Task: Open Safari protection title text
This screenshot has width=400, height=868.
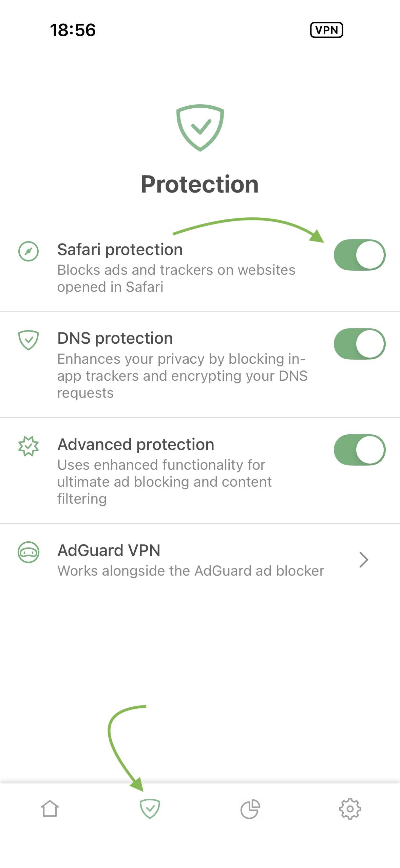Action: [x=120, y=250]
